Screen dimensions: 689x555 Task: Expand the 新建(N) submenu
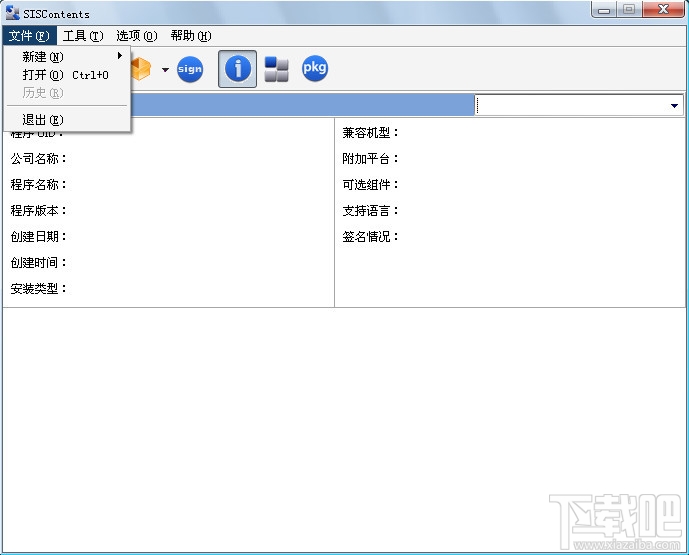[67, 57]
